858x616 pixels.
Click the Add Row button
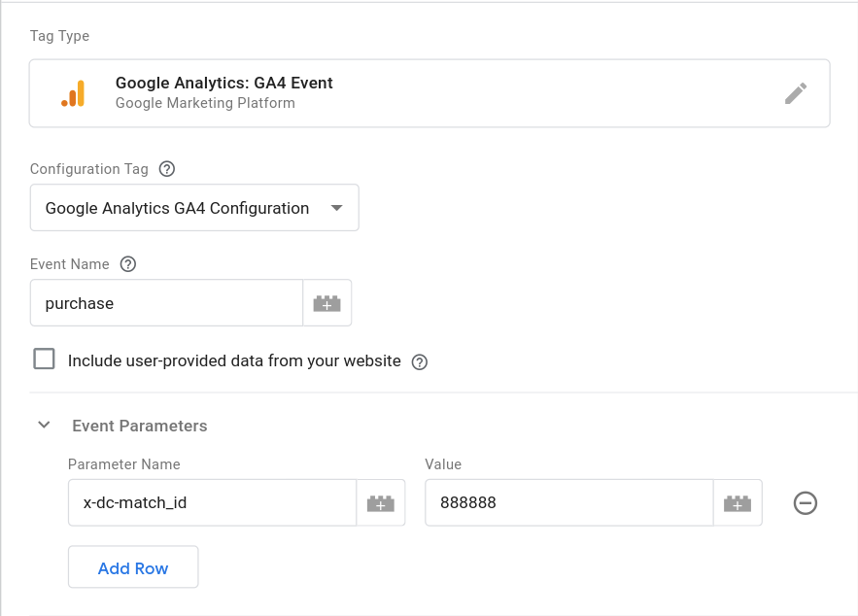coord(133,566)
